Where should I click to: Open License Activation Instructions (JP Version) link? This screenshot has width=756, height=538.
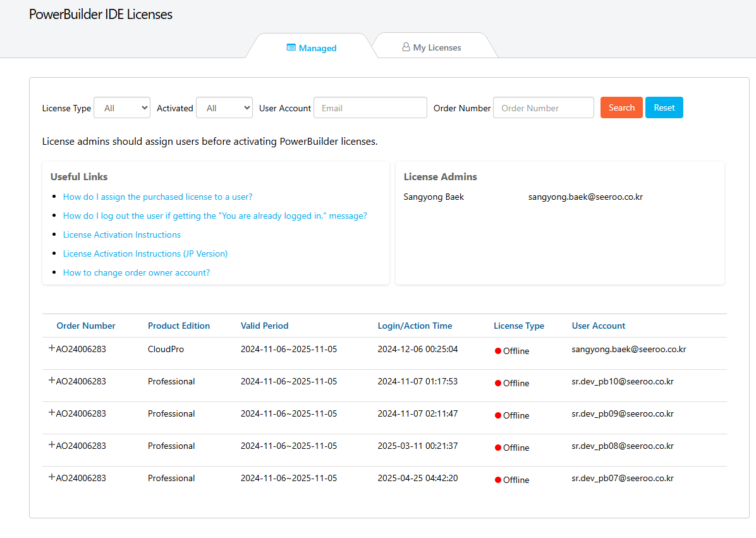(145, 254)
